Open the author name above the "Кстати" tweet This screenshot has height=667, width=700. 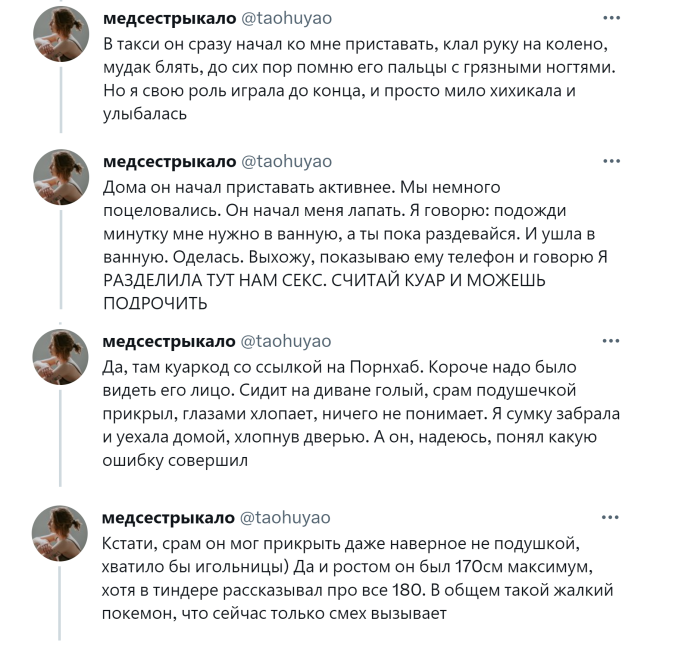tap(169, 518)
